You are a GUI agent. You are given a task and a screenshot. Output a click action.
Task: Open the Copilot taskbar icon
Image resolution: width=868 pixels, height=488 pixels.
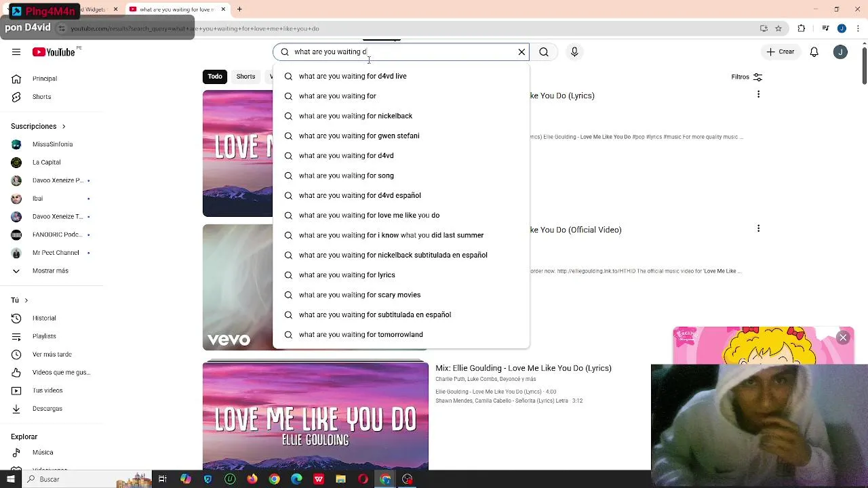(x=185, y=479)
